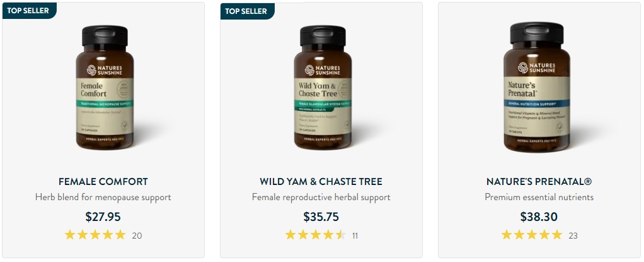644x262 pixels.
Task: Open the 11 reviews count for Wild Yam
Action: (355, 235)
